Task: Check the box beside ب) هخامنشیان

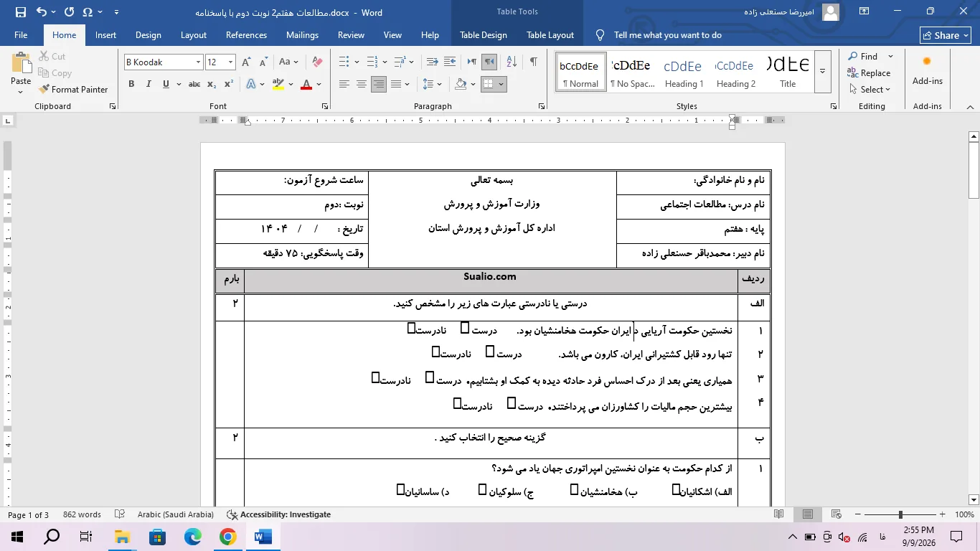Action: point(575,489)
